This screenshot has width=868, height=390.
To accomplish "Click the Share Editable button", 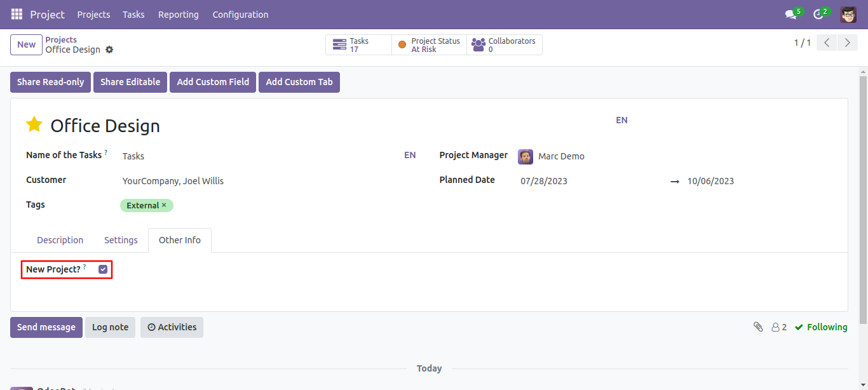I will pos(130,82).
